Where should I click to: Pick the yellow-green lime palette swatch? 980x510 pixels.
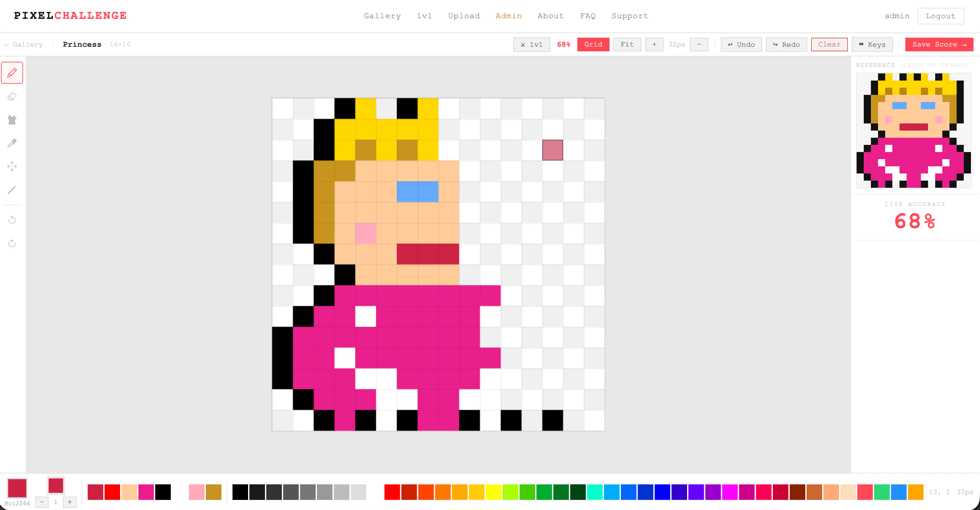(x=510, y=492)
